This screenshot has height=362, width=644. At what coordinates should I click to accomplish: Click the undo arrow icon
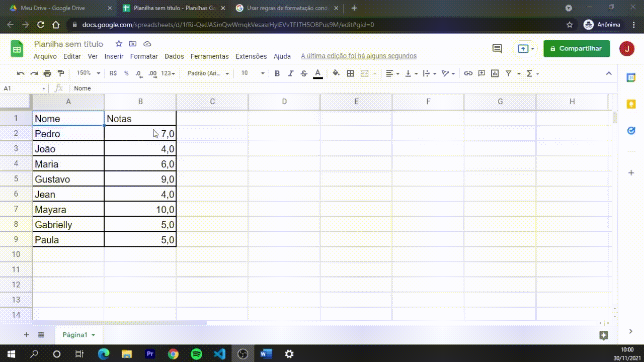(x=21, y=73)
